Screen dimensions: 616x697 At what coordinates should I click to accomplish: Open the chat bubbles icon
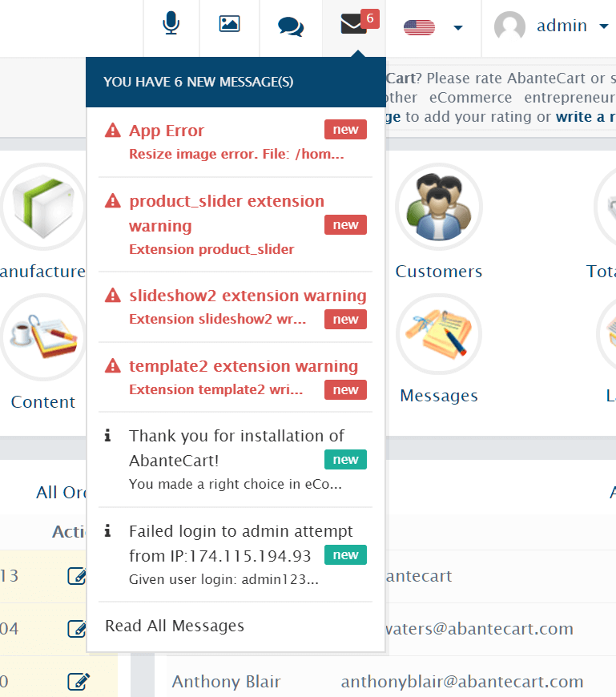291,26
